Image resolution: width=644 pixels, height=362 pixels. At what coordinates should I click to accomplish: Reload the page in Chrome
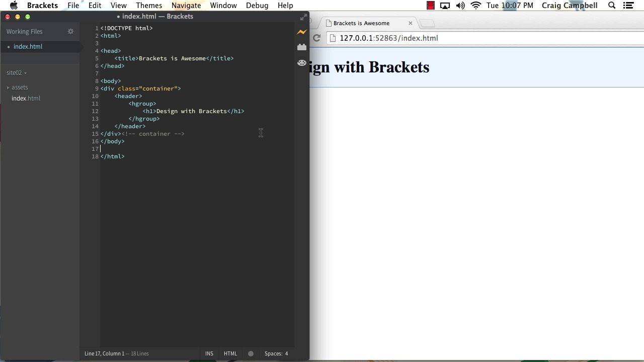coord(316,38)
